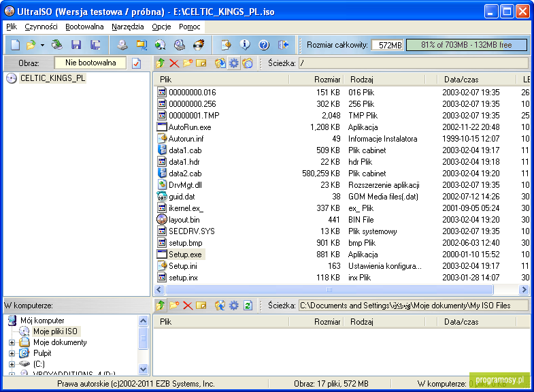Expand the Moje dokumenty tree node
The image size is (534, 392).
[12, 342]
